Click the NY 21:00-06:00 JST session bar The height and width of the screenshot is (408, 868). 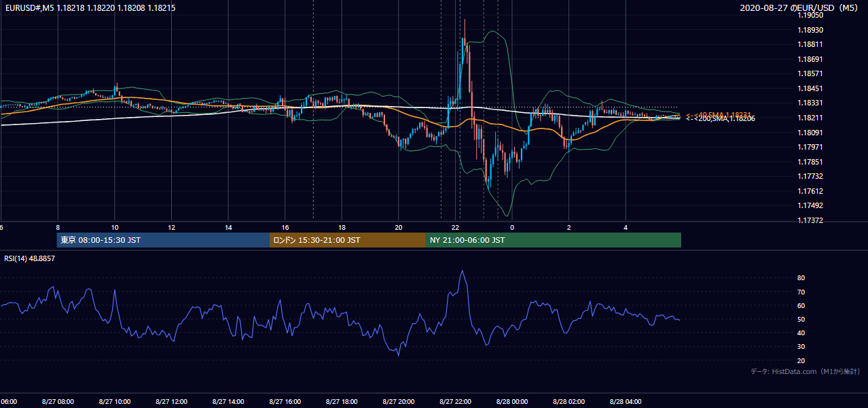[554, 240]
